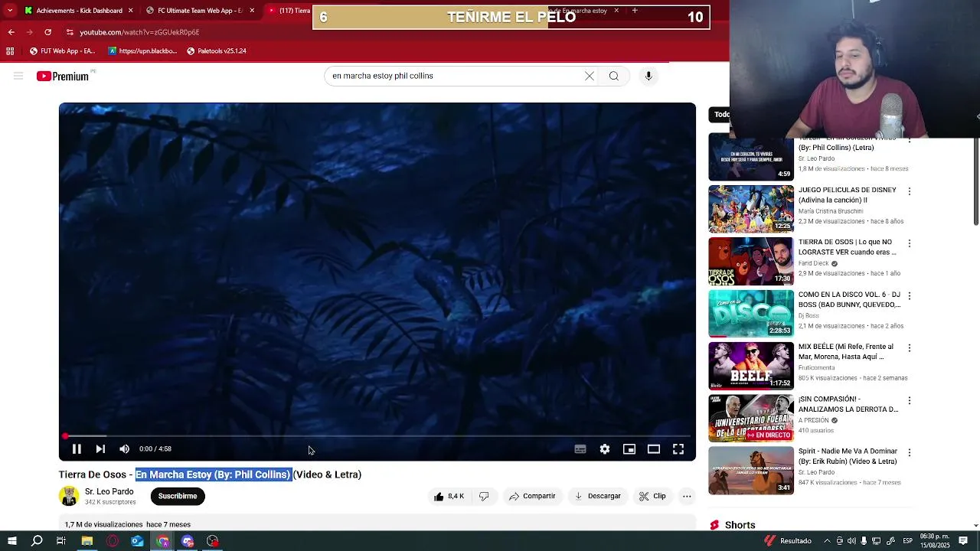The width and height of the screenshot is (980, 551).
Task: Switch to FC Ultimate Team Web App tab
Action: (199, 11)
